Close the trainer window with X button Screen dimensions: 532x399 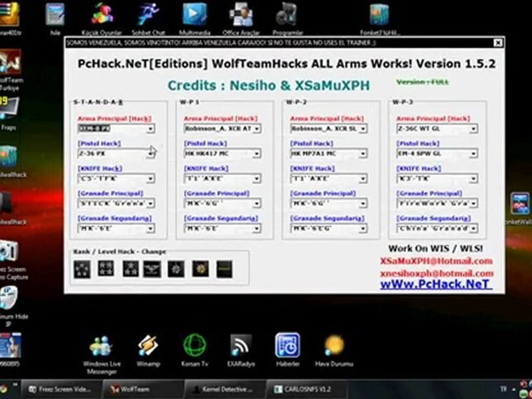point(498,43)
